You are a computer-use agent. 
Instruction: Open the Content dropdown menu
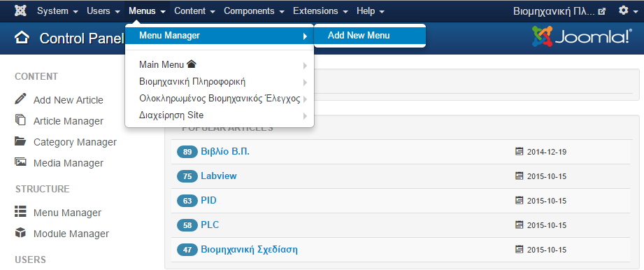194,11
